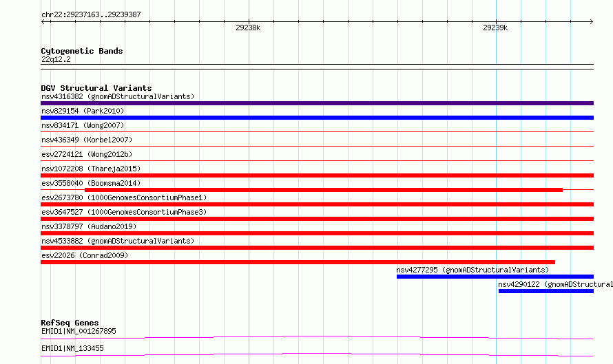Viewport: 613px width, 364px height.
Task: Select the dark purple nsv4316382 variant bar
Action: (317, 103)
